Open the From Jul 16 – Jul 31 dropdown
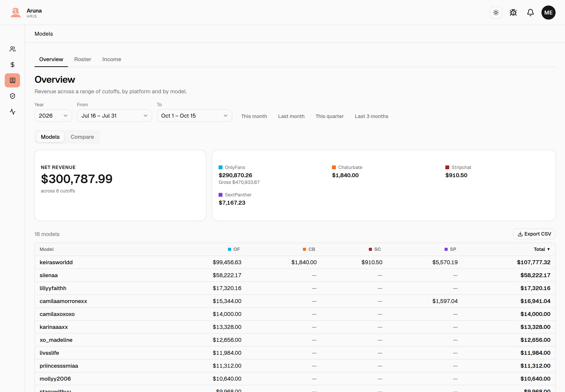This screenshot has height=392, width=565. tap(114, 116)
